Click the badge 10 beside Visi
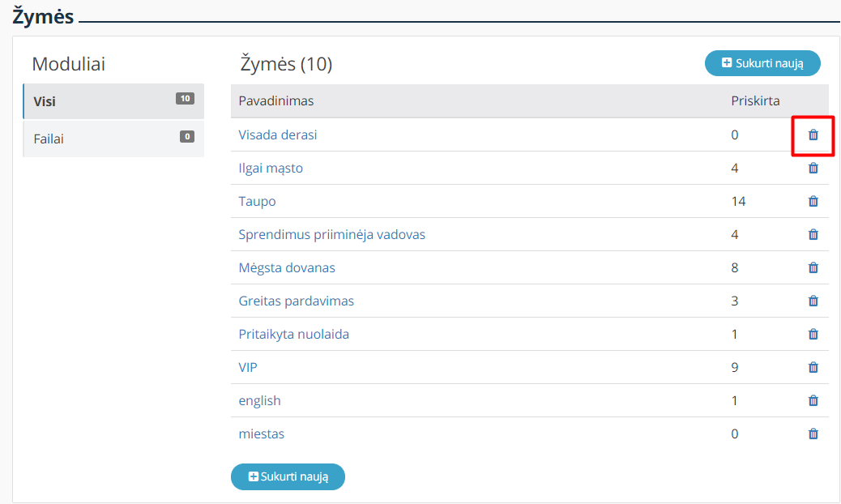This screenshot has height=504, width=841. click(x=185, y=98)
